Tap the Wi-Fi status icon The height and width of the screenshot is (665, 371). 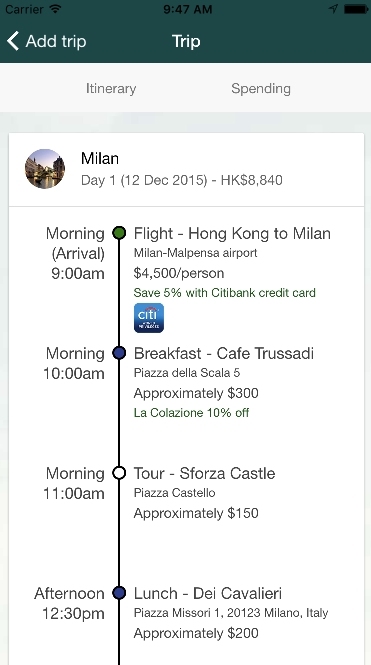pos(55,9)
